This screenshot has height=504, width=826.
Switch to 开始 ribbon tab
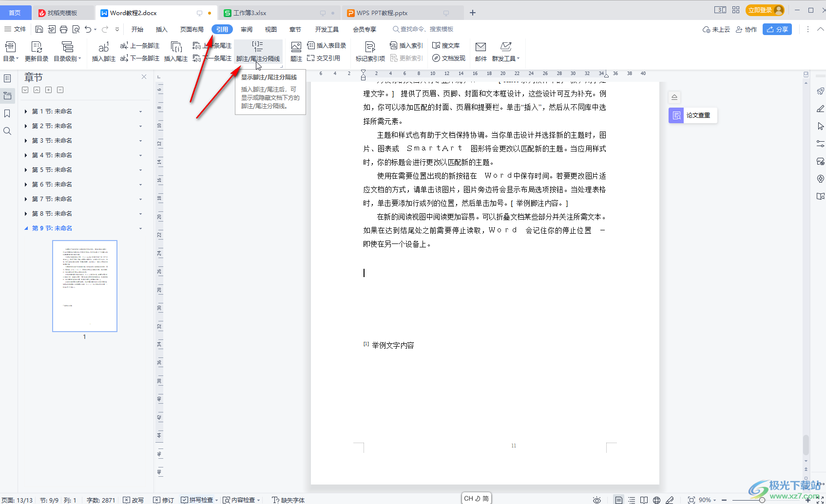(137, 29)
